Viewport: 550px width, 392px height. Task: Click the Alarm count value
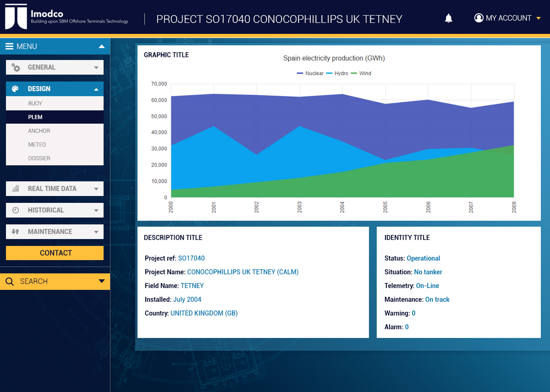(x=407, y=327)
